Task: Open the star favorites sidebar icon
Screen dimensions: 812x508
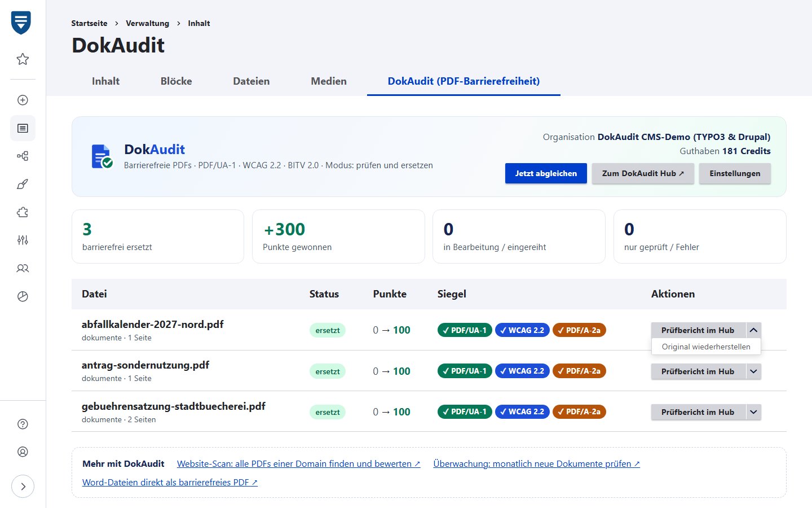Action: [23, 59]
